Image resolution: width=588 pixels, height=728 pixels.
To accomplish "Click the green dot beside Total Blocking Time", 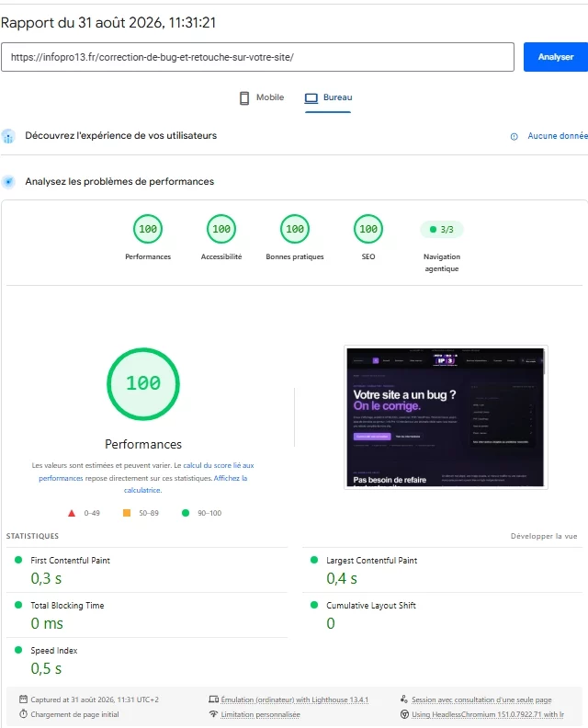I will coord(18,605).
